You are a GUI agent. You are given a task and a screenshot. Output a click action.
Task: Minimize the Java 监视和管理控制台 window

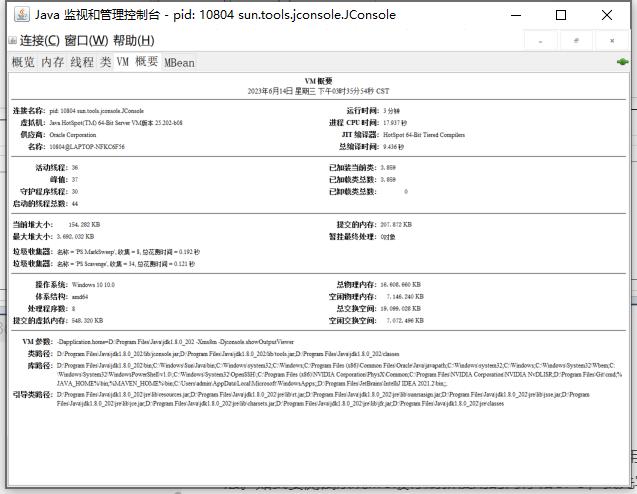[x=516, y=15]
